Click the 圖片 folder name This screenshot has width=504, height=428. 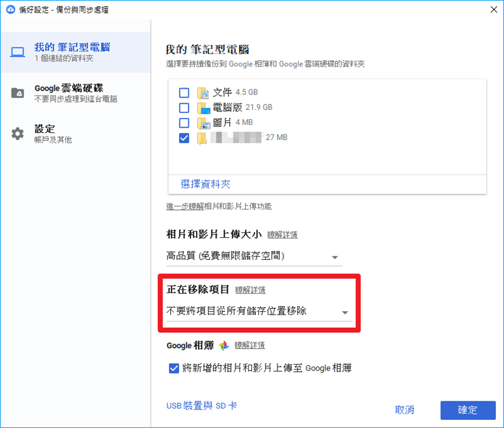pos(222,122)
